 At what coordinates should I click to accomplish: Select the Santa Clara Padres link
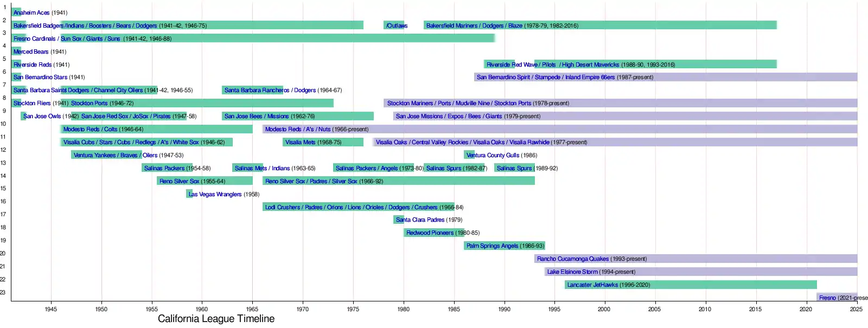point(420,220)
